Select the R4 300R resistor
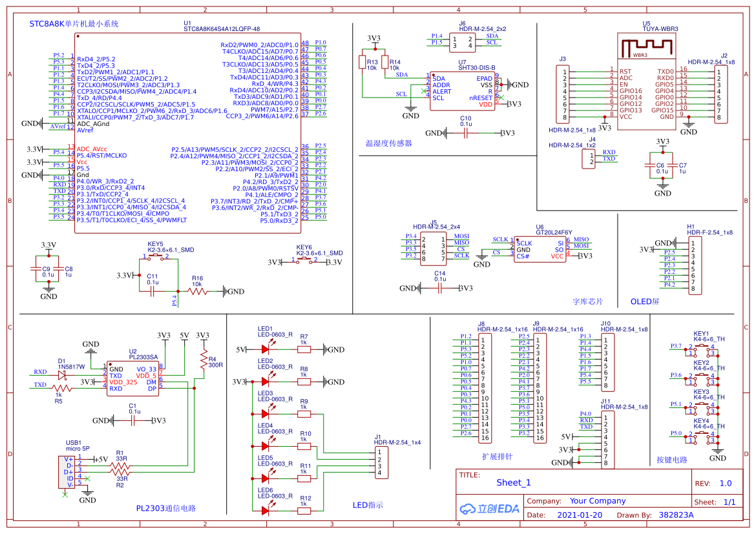 click(204, 359)
